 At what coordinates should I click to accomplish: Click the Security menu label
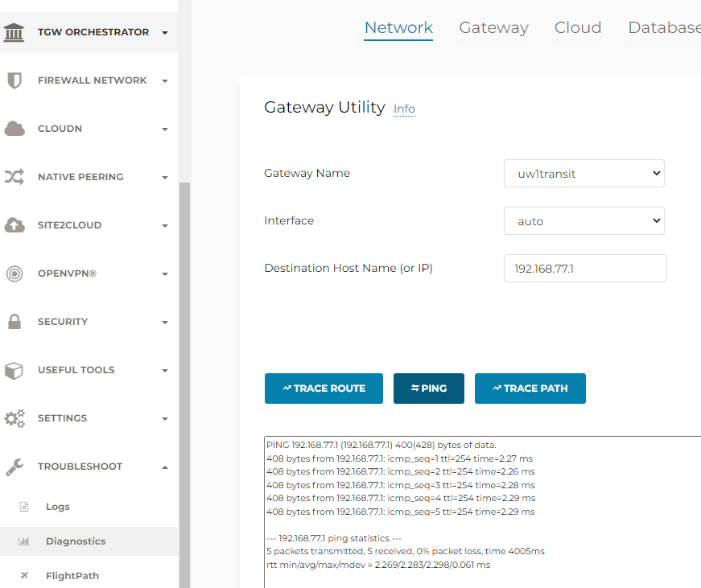(x=63, y=322)
